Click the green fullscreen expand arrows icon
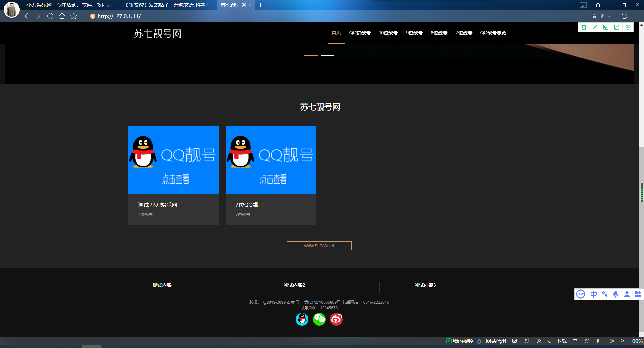Screen dimensions: 644x348 click(595, 27)
